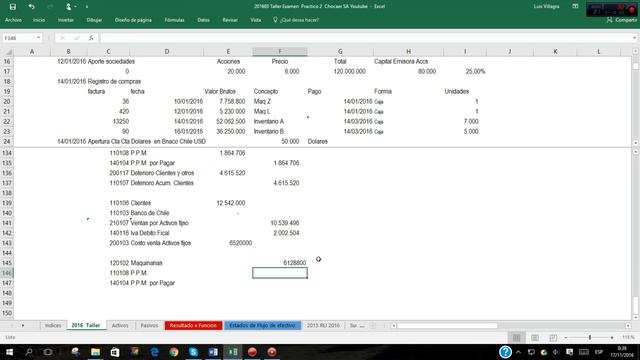Click the Inventario A cell

268,121
